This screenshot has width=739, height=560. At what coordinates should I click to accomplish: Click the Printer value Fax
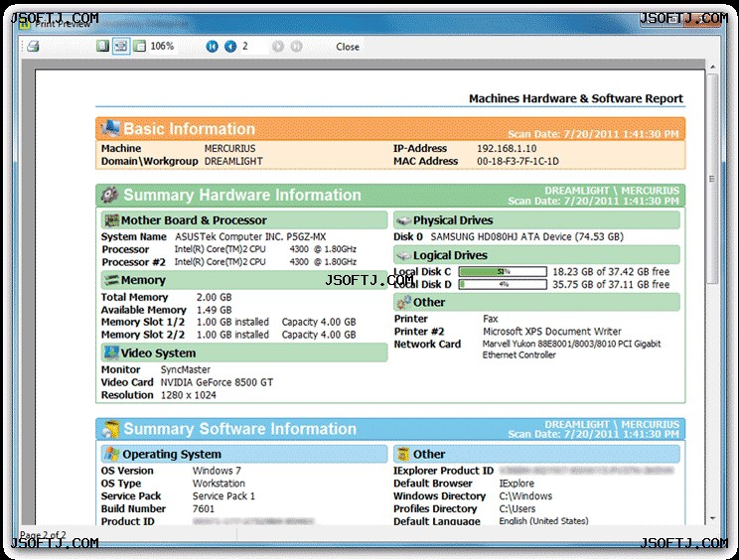490,319
